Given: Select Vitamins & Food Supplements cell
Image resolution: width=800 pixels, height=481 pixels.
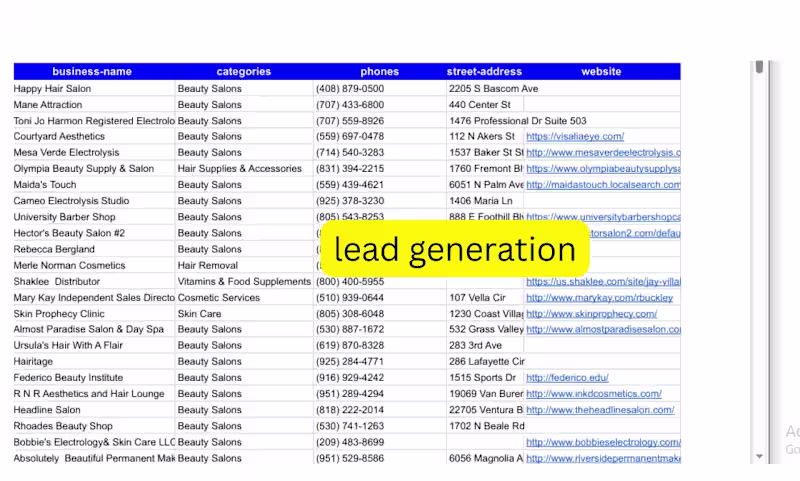Looking at the screenshot, I should [244, 282].
